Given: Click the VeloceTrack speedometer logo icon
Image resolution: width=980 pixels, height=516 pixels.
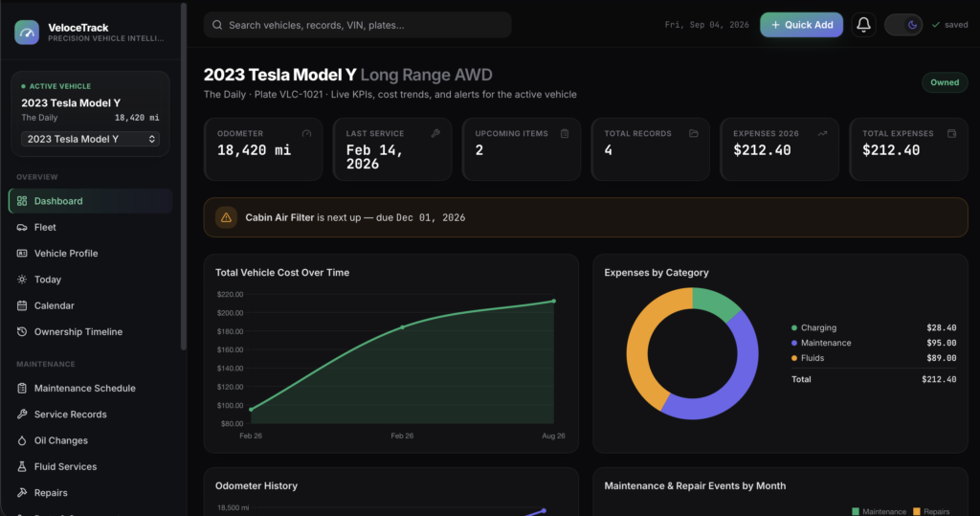Looking at the screenshot, I should pyautogui.click(x=27, y=33).
